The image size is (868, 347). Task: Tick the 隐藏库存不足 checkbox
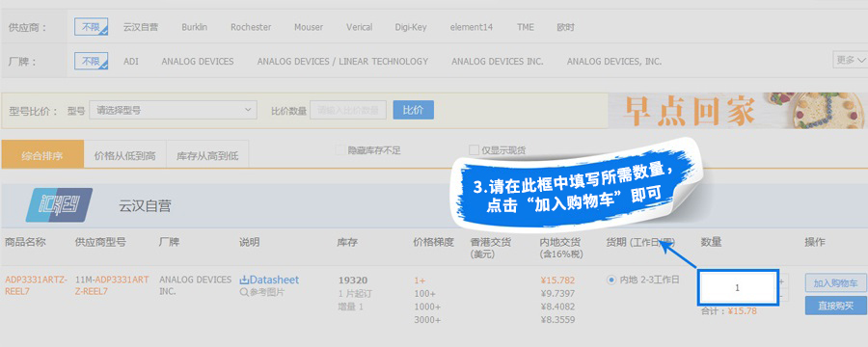pyautogui.click(x=341, y=150)
